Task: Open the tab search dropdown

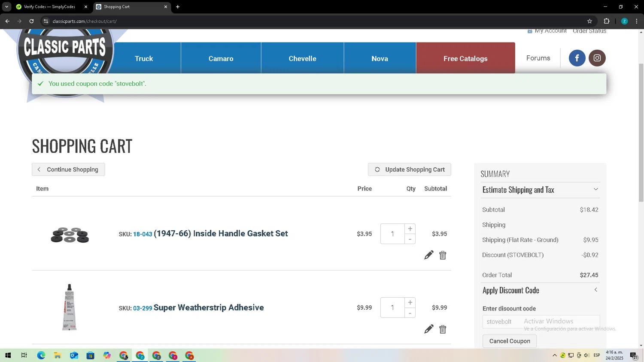Action: point(6,7)
